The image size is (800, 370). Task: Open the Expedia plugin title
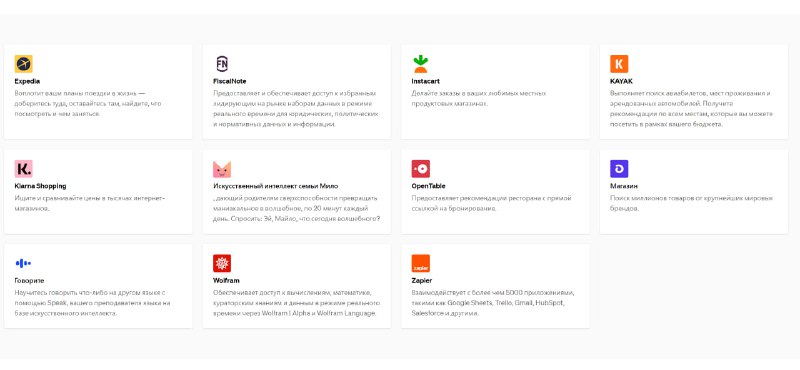(27, 81)
